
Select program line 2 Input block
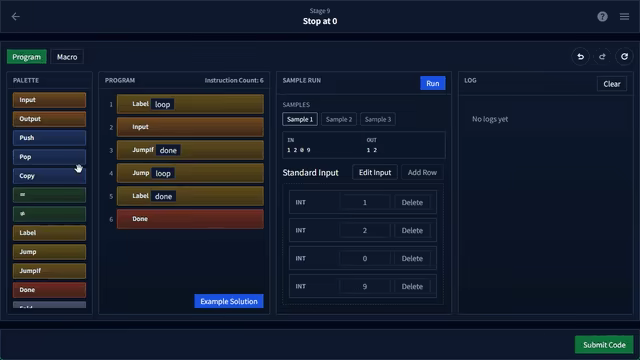click(190, 127)
